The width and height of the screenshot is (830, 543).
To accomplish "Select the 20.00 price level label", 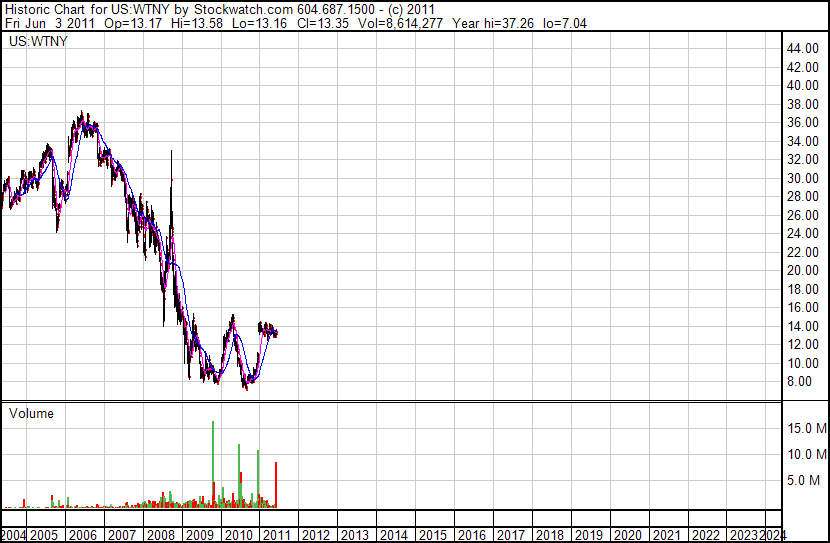I will pyautogui.click(x=804, y=270).
